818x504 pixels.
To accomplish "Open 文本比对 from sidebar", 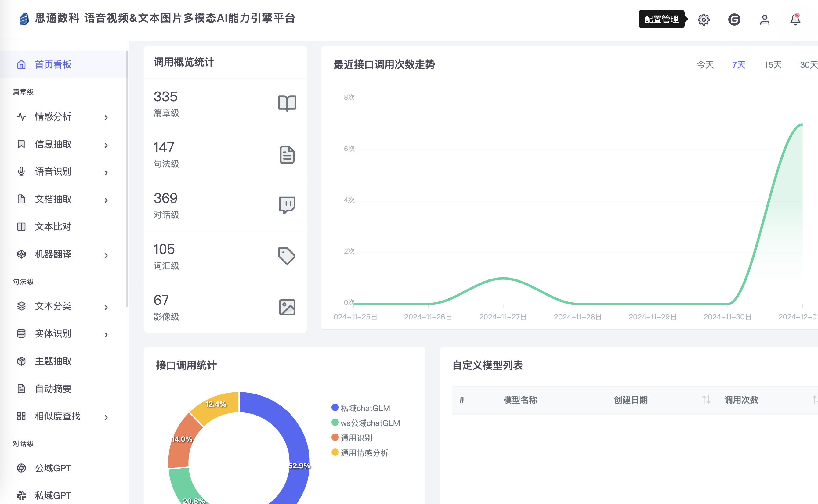I will click(53, 227).
